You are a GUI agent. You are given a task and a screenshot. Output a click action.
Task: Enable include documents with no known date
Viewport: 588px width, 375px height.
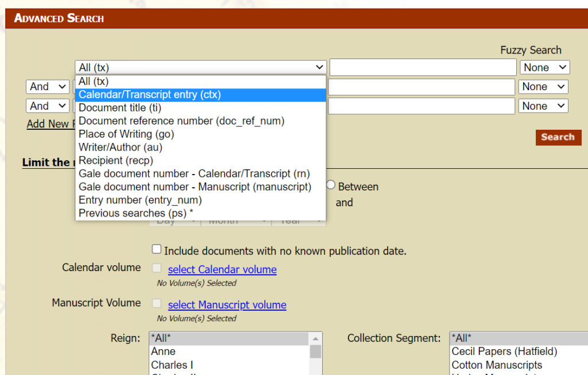point(157,249)
